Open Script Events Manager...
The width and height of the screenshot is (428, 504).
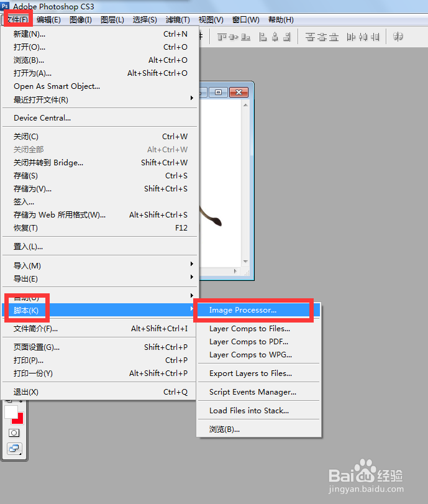[x=259, y=392]
